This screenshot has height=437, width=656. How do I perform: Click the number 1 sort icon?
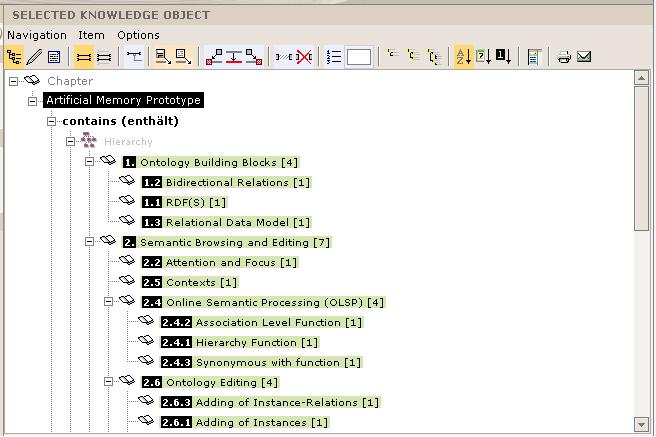(503, 56)
